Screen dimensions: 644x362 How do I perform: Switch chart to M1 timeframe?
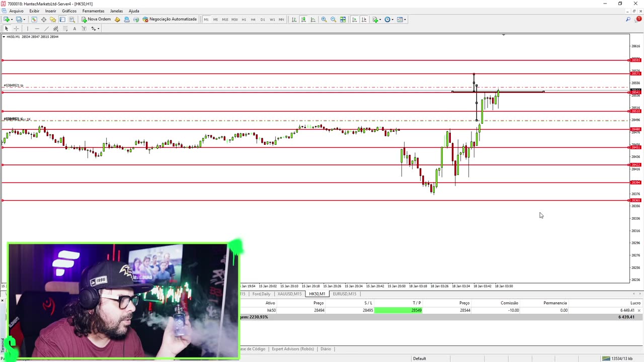[206, 20]
